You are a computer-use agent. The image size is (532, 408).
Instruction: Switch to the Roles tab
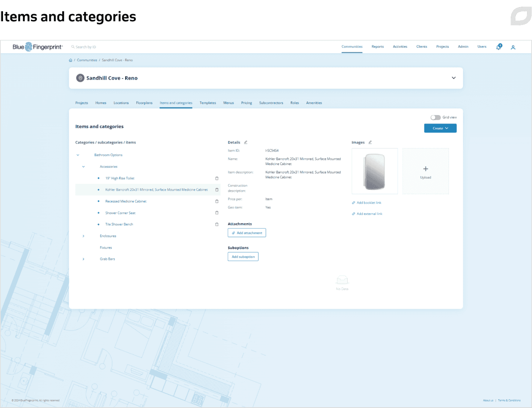tap(295, 103)
